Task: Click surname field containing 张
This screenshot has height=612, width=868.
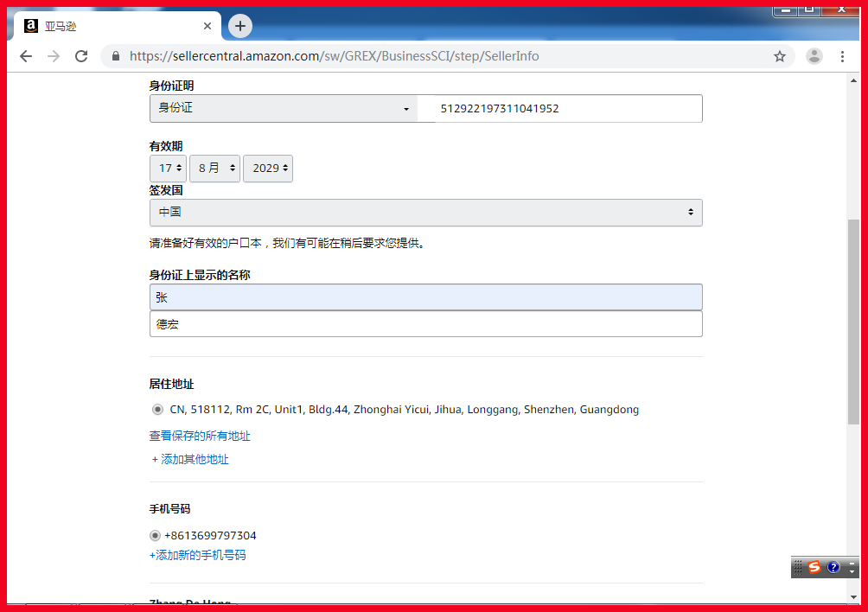Action: (x=425, y=297)
